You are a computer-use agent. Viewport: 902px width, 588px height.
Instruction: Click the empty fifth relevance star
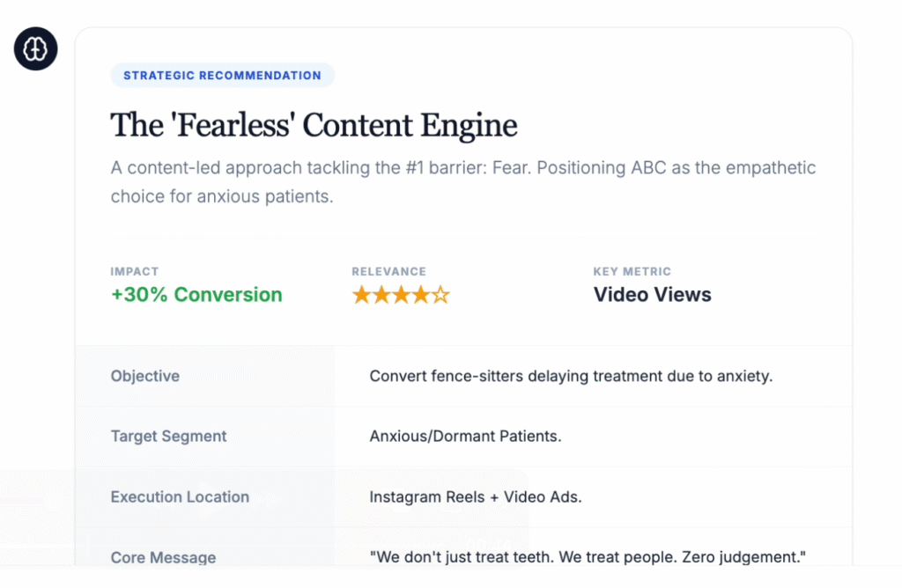441,295
